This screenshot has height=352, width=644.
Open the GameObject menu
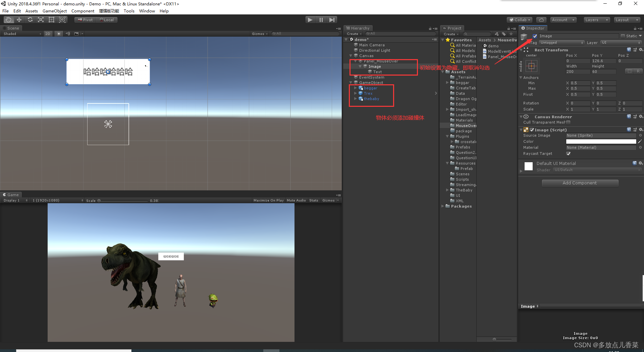55,11
